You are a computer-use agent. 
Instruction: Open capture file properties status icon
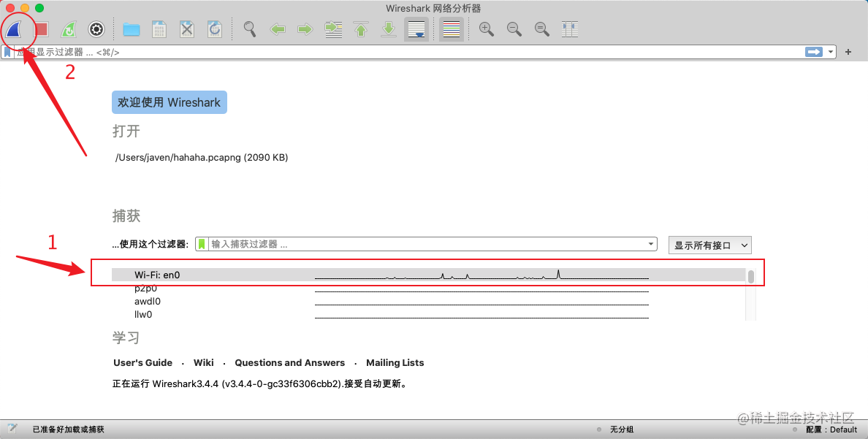(12, 429)
